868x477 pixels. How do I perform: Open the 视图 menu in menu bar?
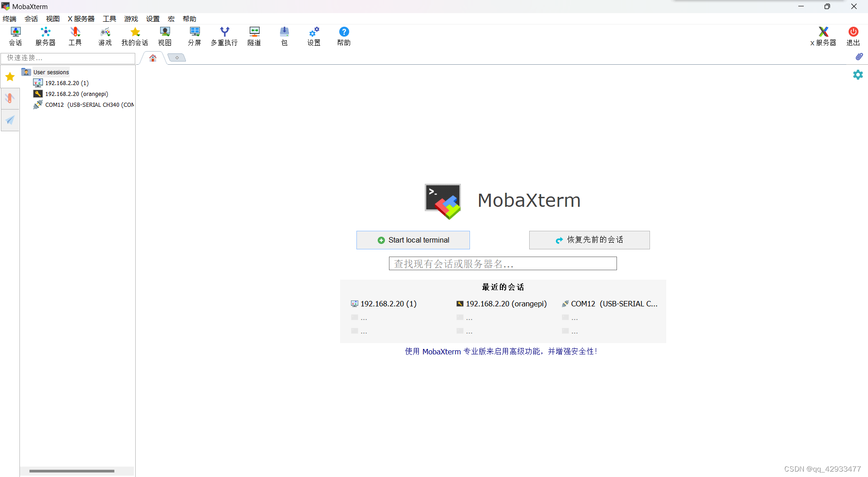coord(53,19)
